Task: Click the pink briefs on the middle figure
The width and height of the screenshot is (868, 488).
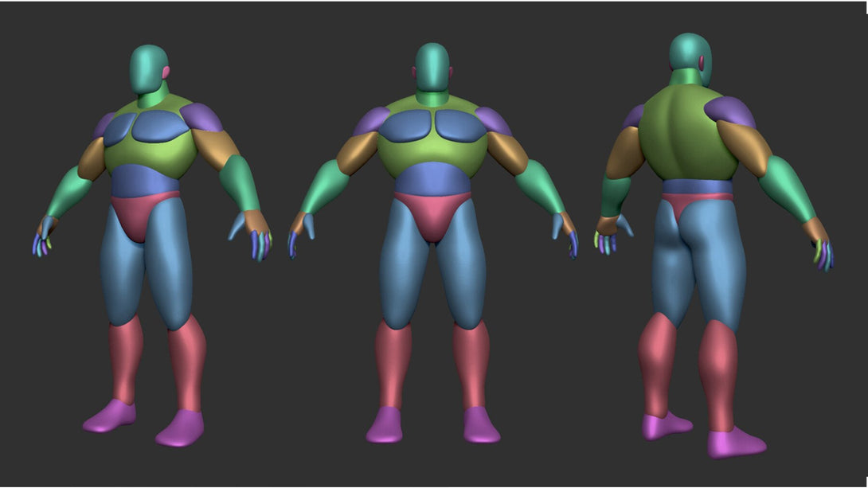Action: [x=432, y=215]
